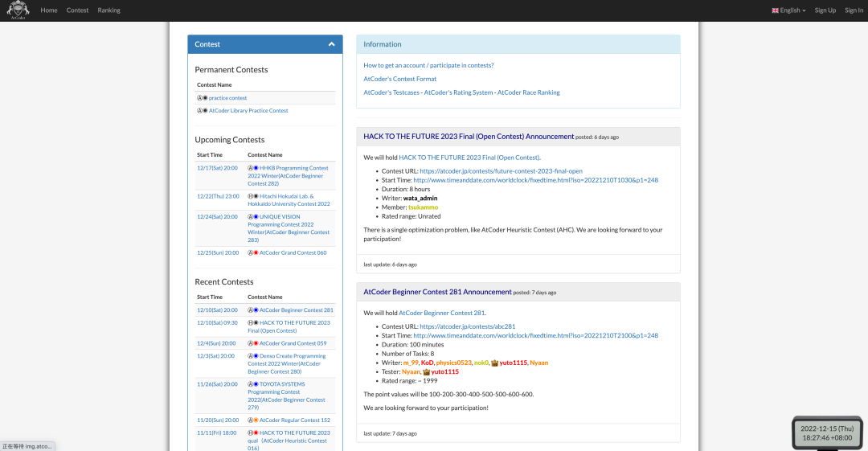Click the algorithm type icon for practice contest

click(x=200, y=97)
